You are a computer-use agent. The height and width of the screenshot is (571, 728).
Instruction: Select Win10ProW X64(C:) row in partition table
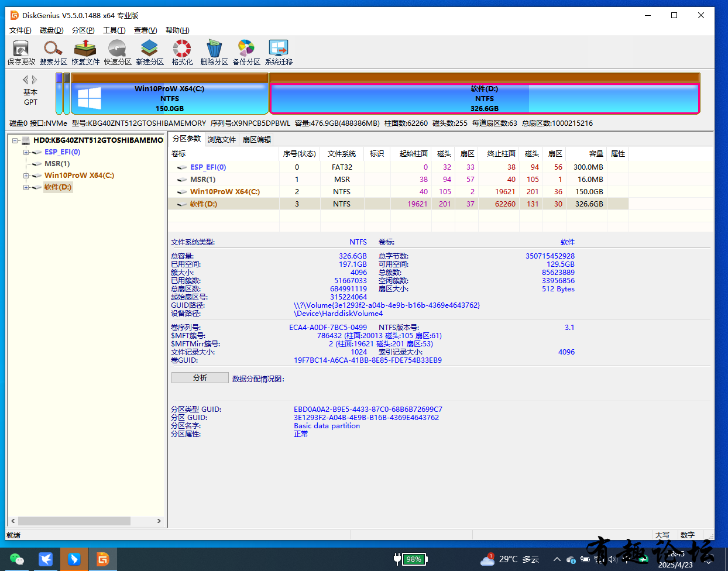click(398, 192)
